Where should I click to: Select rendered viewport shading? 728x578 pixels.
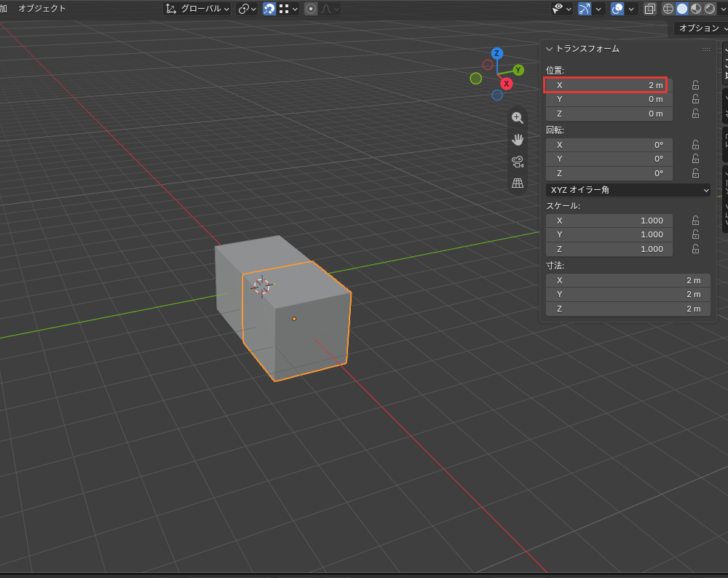pos(710,9)
